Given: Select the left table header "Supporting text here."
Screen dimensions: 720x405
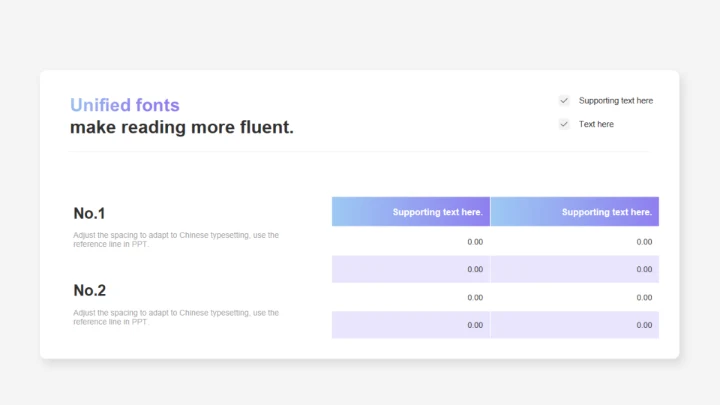Looking at the screenshot, I should (x=411, y=212).
